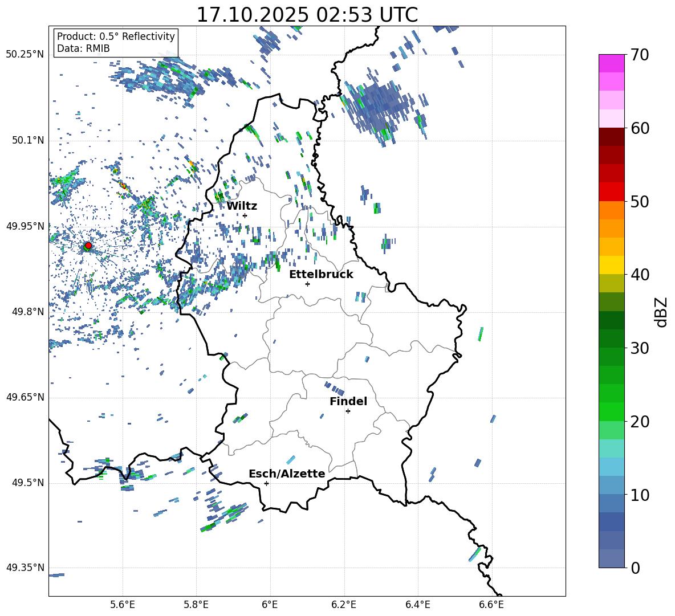675x616 pixels.
Task: Click the red radar site marker
Action: coord(88,246)
